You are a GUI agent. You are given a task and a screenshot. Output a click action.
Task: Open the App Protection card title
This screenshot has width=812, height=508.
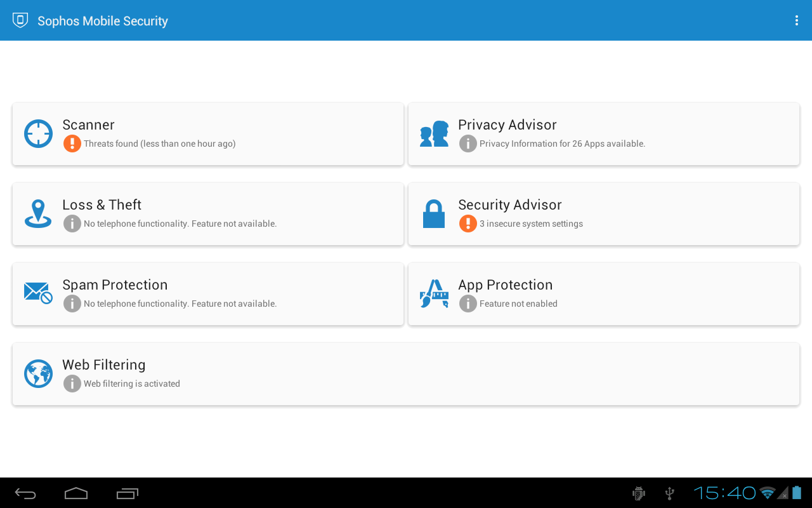point(506,285)
